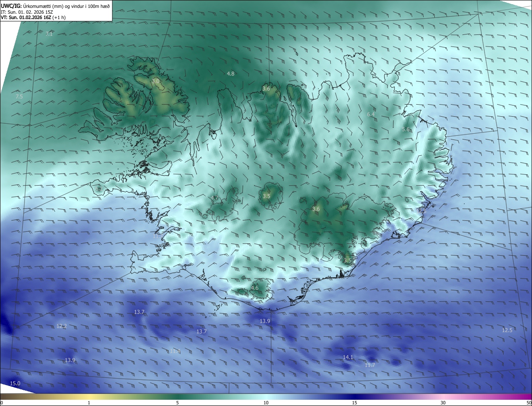Click the 'UWC/IG: Úrkomumætti (mm)' title line
The width and height of the screenshot is (532, 406).
tap(55, 6)
